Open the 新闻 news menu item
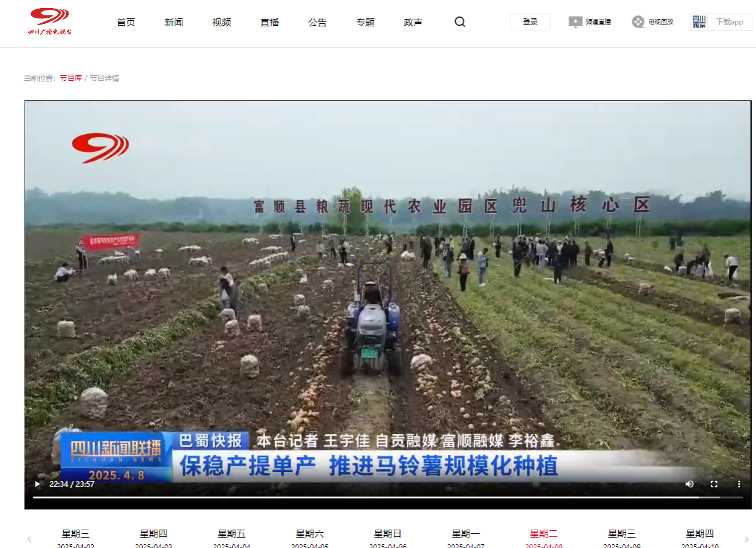 (174, 22)
